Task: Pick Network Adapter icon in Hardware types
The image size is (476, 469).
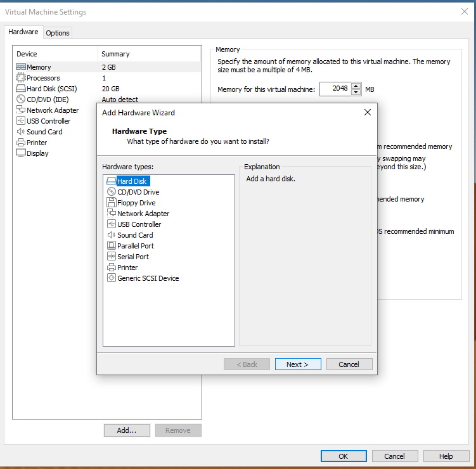Action: tap(112, 213)
